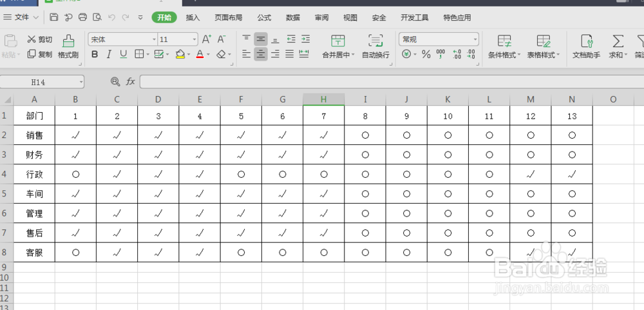Cut selection with 剪切
The height and width of the screenshot is (310, 644).
40,39
